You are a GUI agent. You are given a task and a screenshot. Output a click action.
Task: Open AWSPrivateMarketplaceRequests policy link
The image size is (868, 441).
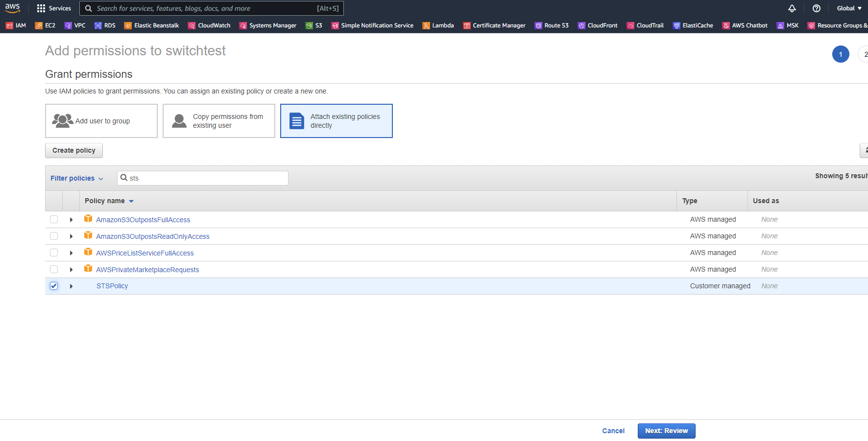click(x=147, y=270)
